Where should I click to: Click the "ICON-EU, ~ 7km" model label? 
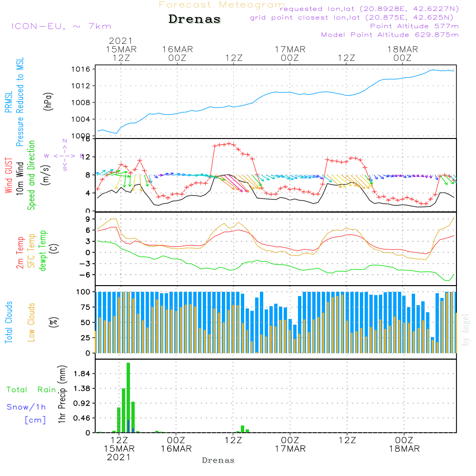61,26
